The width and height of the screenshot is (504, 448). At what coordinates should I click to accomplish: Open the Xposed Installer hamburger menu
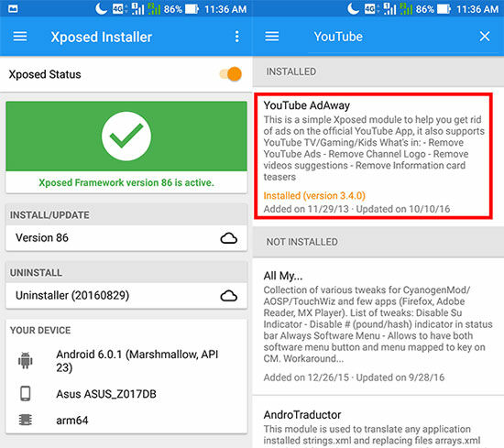(x=20, y=37)
